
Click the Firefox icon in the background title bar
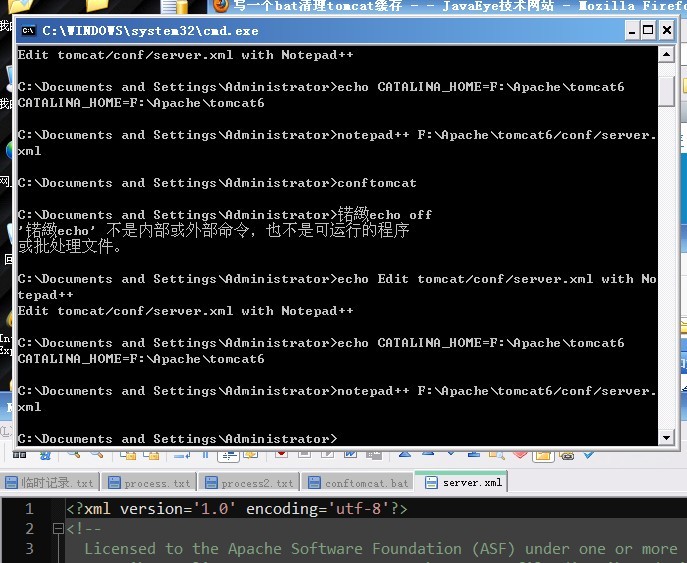tap(222, 5)
